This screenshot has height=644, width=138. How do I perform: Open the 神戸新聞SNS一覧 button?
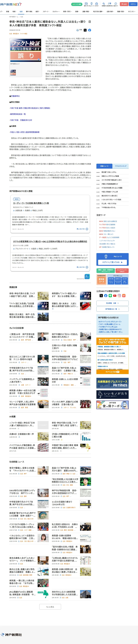[x=112, y=309]
